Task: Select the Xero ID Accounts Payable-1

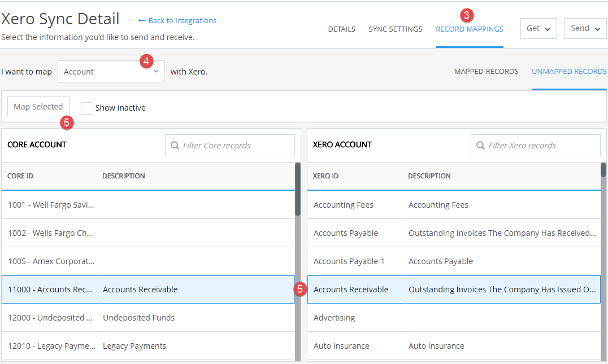Action: click(x=349, y=261)
